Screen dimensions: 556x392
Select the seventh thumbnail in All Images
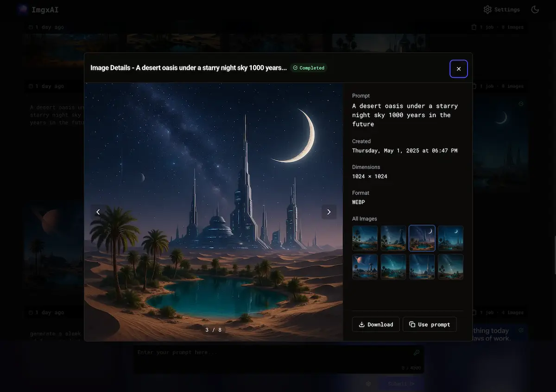(422, 267)
